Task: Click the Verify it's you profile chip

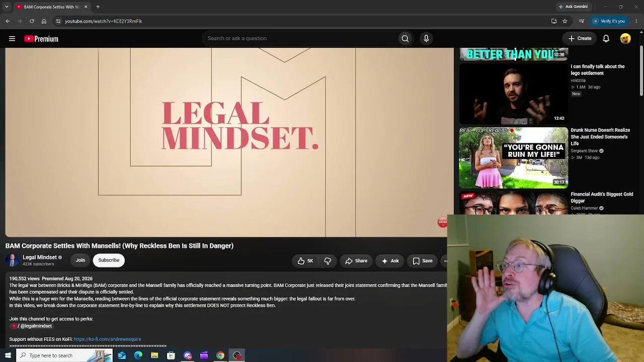Action: [x=609, y=21]
